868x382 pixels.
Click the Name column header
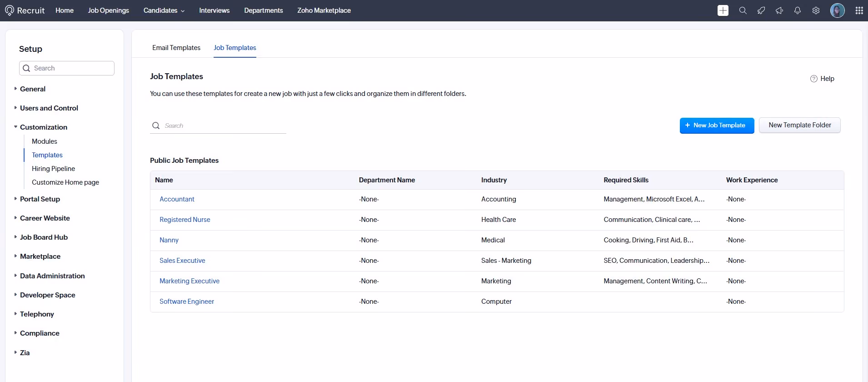[x=164, y=180]
